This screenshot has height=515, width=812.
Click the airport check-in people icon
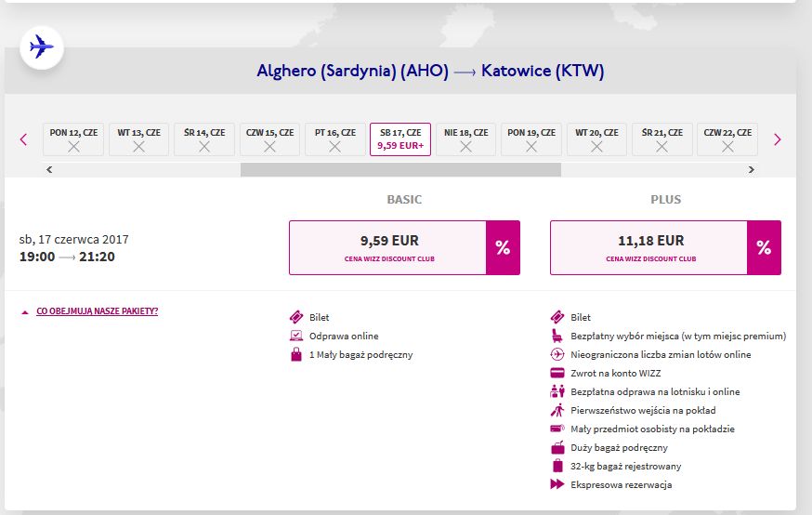coord(557,391)
